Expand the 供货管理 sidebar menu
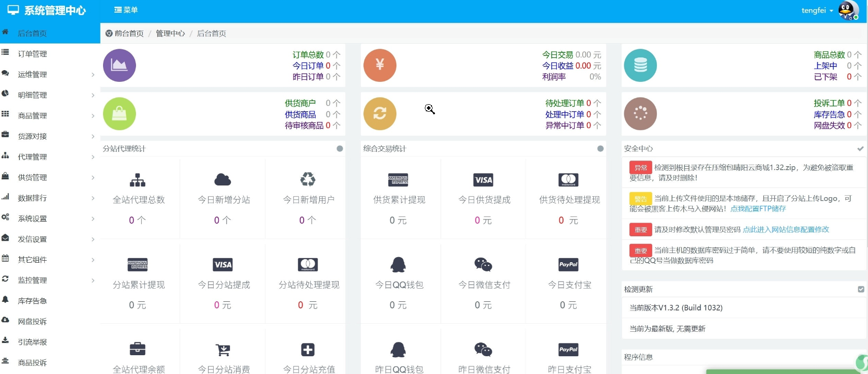The image size is (868, 374). coord(50,177)
